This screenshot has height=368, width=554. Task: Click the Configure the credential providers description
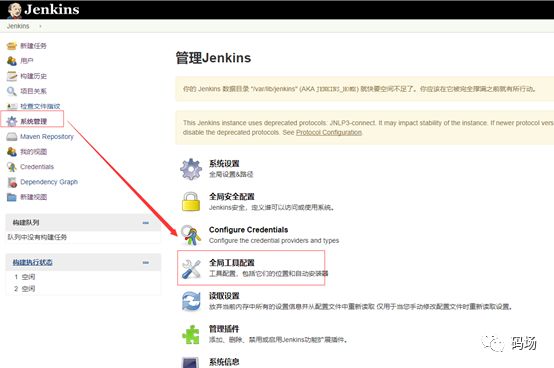click(x=274, y=241)
